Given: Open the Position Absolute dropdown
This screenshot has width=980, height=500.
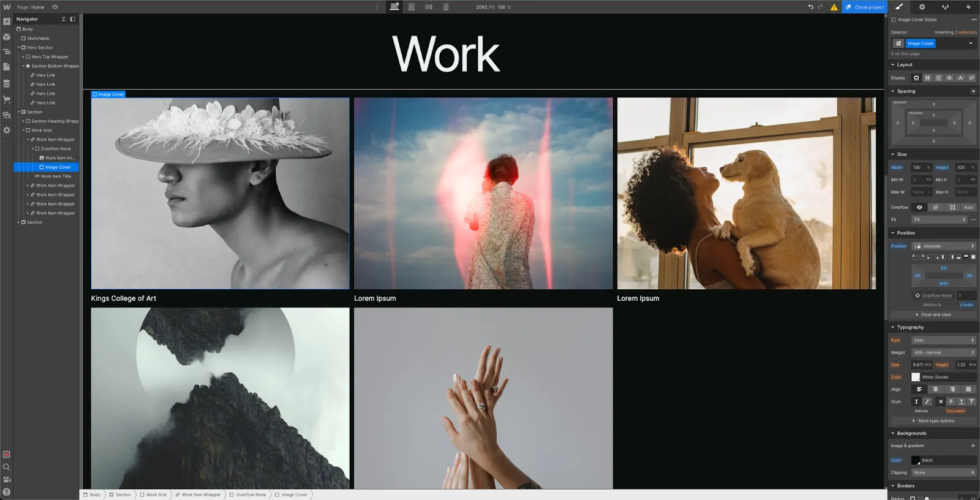Looking at the screenshot, I should tap(944, 246).
